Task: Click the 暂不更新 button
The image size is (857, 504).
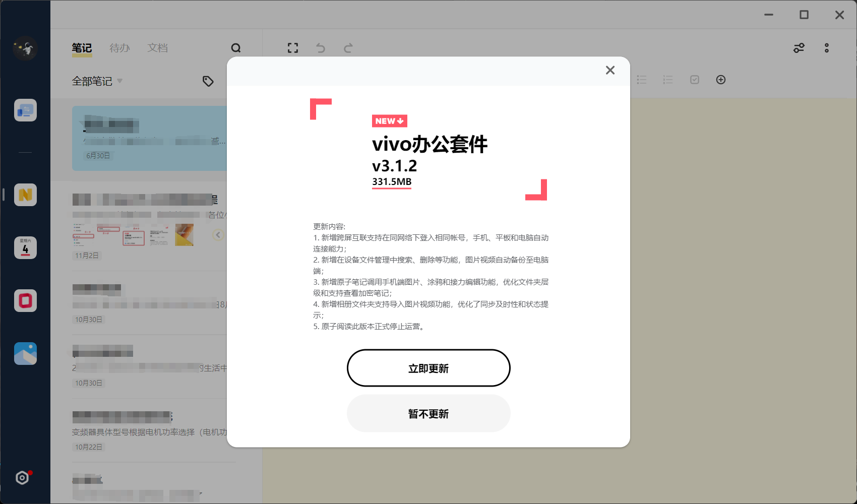Action: tap(428, 413)
